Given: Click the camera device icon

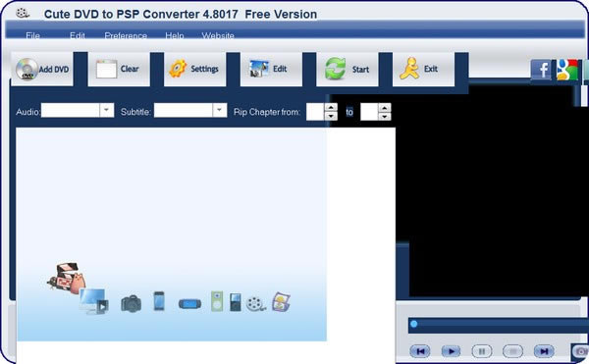Looking at the screenshot, I should (132, 303).
